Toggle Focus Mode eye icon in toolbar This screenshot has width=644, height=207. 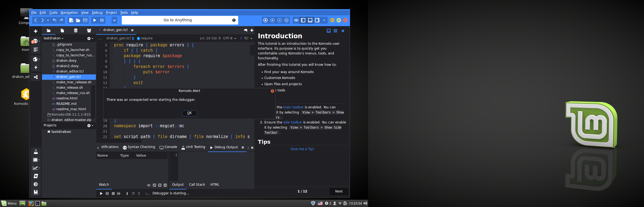[296, 20]
